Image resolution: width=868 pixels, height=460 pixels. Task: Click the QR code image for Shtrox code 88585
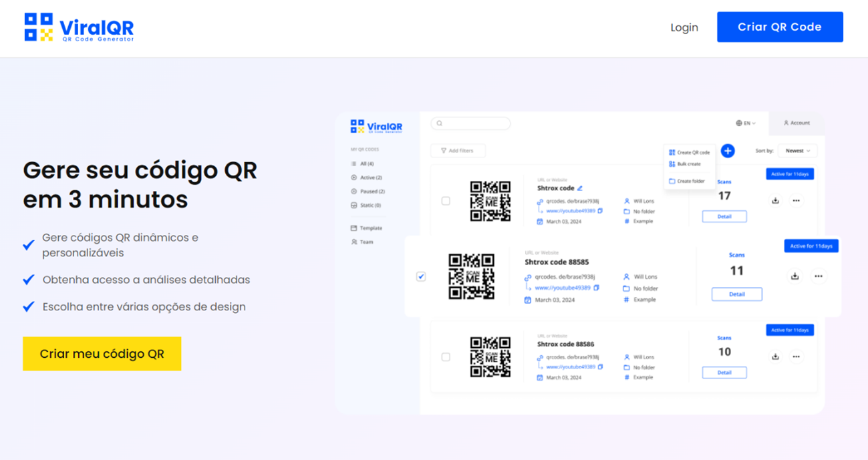click(472, 276)
